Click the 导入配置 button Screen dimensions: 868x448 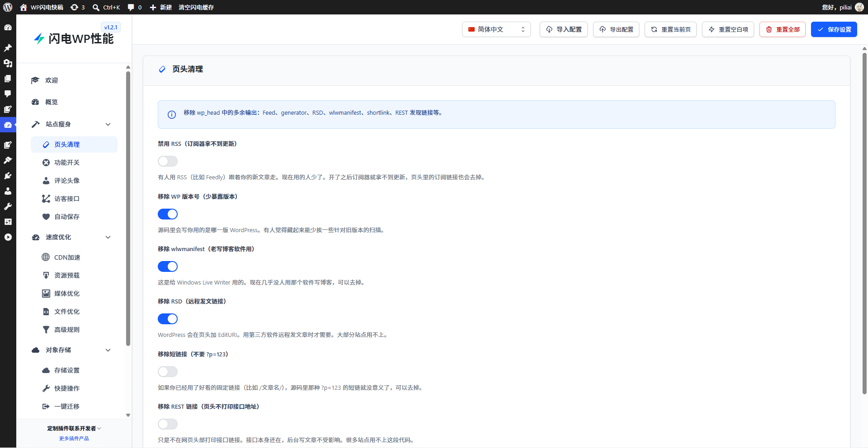tap(563, 29)
